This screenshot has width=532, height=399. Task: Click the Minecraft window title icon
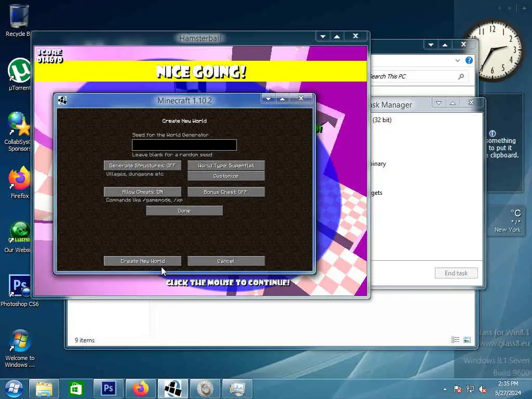[x=62, y=100]
